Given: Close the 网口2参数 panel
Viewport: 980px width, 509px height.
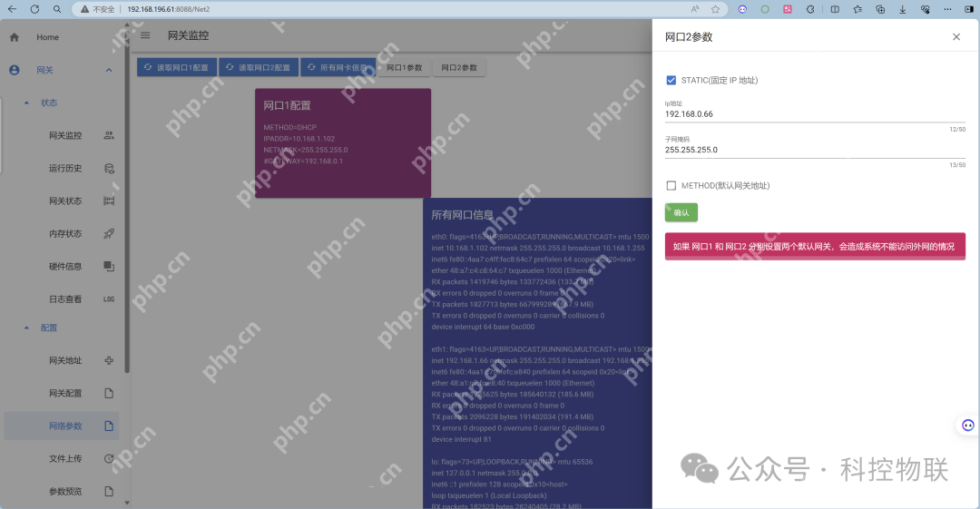Looking at the screenshot, I should [x=955, y=37].
